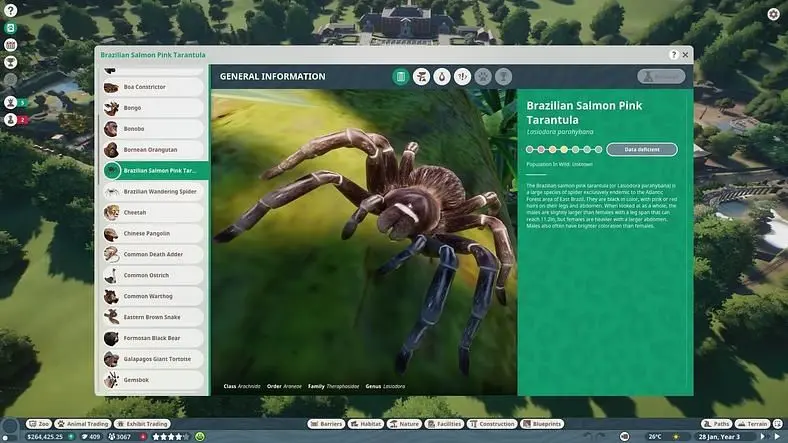
Task: Click the 'Family Theraphosidae' label
Action: tap(333, 386)
